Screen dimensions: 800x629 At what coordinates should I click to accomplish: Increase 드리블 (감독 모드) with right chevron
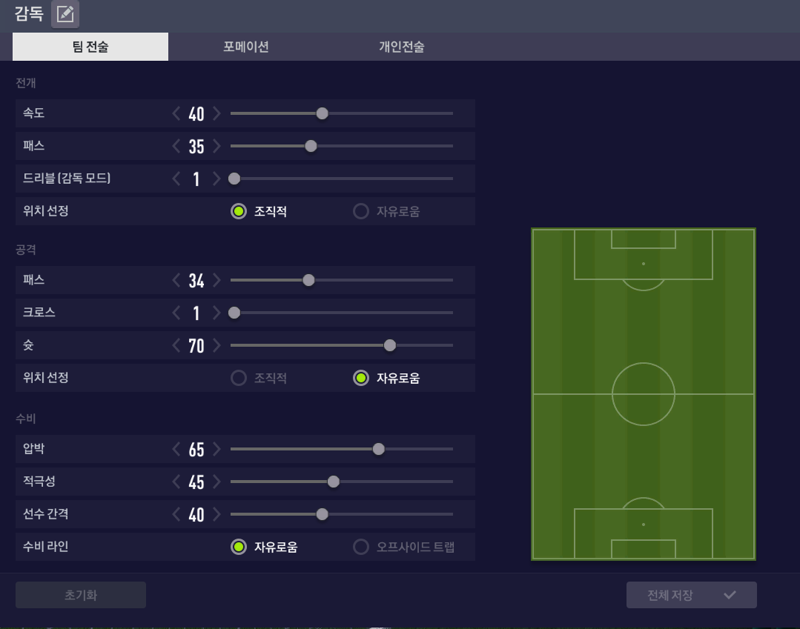click(217, 179)
